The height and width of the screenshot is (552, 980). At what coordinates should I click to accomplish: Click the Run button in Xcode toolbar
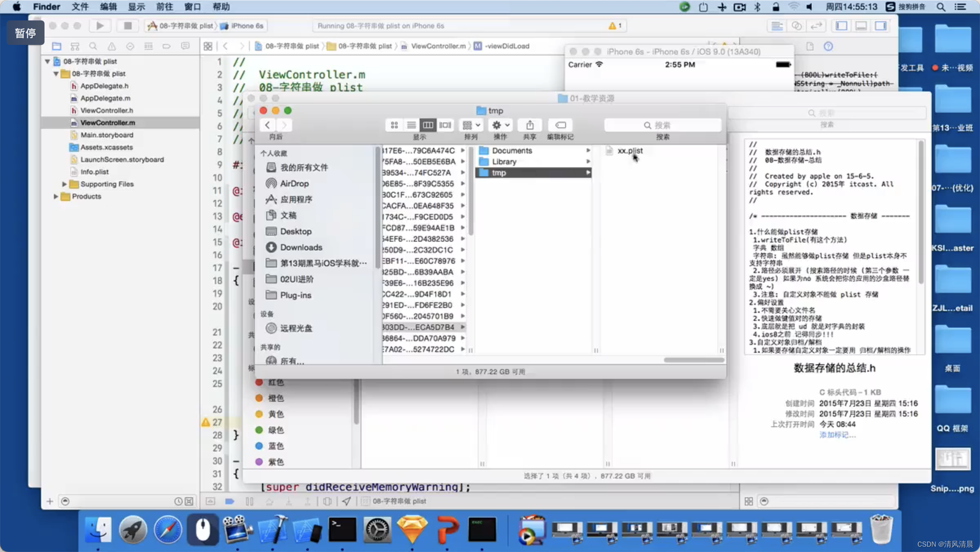pos(99,26)
